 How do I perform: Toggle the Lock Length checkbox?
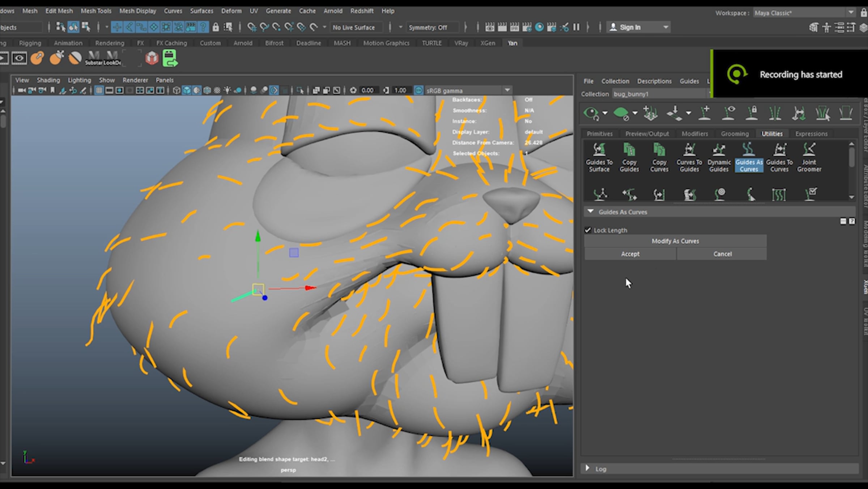pyautogui.click(x=588, y=230)
